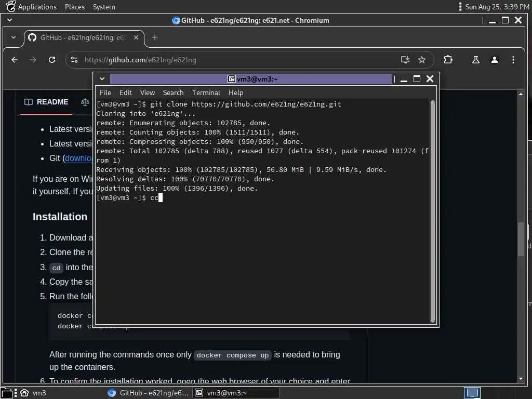Click the forward navigation arrow in Chromium
Screen dimensions: 532x399
pos(33,60)
